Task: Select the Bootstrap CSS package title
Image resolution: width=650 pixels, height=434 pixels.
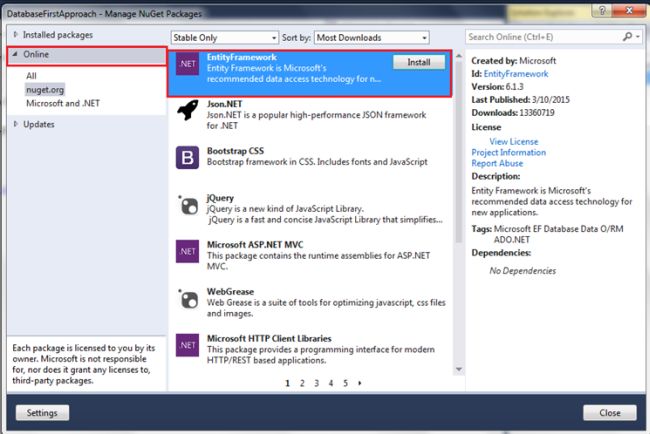Action: click(235, 151)
